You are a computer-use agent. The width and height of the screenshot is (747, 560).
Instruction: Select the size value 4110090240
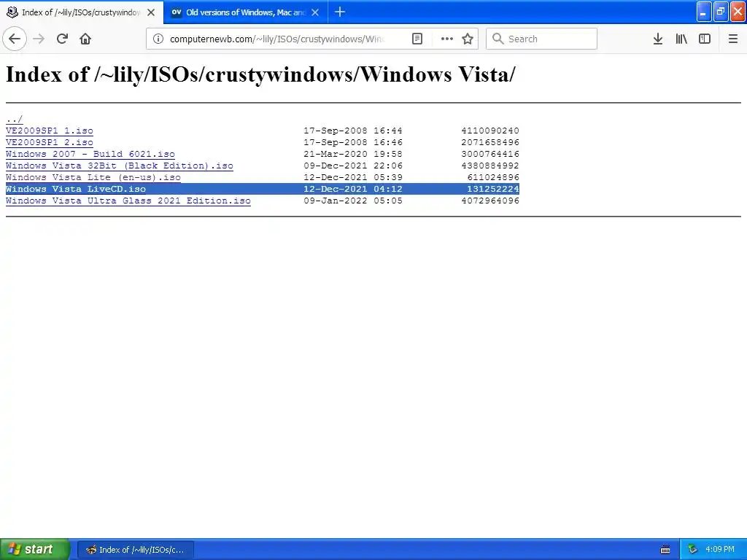coord(490,131)
